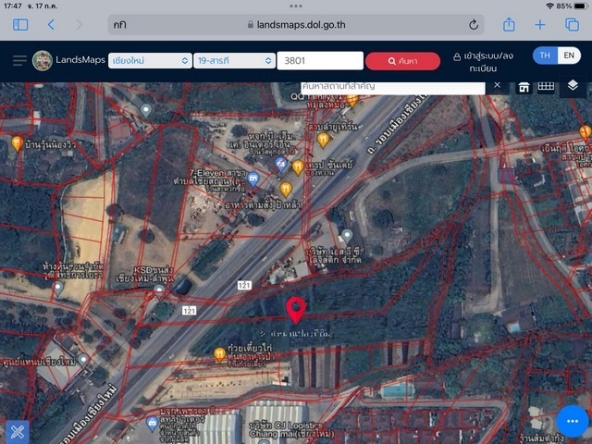Image resolution: width=592 pixels, height=444 pixels.
Task: Show all tabs overview icon
Action: pyautogui.click(x=572, y=25)
